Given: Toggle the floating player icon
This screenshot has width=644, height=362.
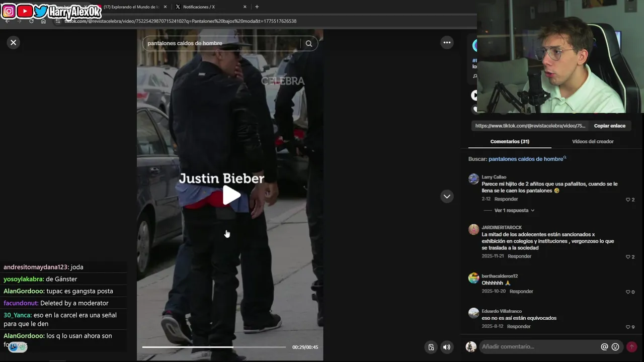Looking at the screenshot, I should pos(431,347).
